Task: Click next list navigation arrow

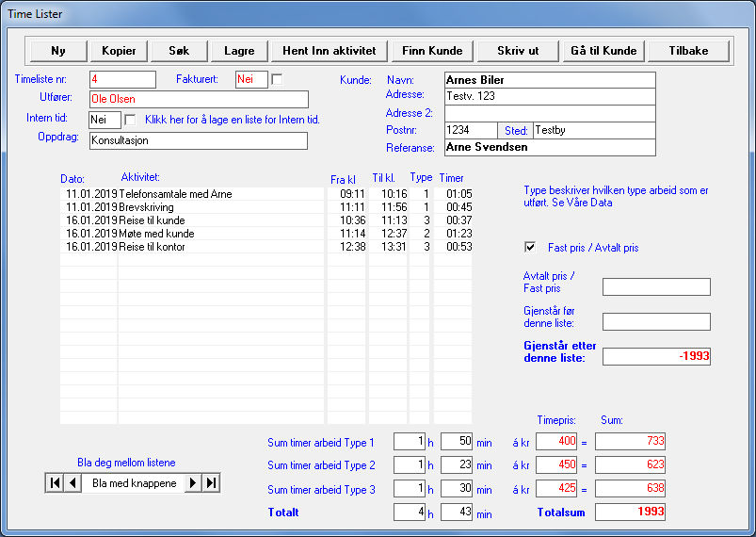Action: (x=193, y=483)
